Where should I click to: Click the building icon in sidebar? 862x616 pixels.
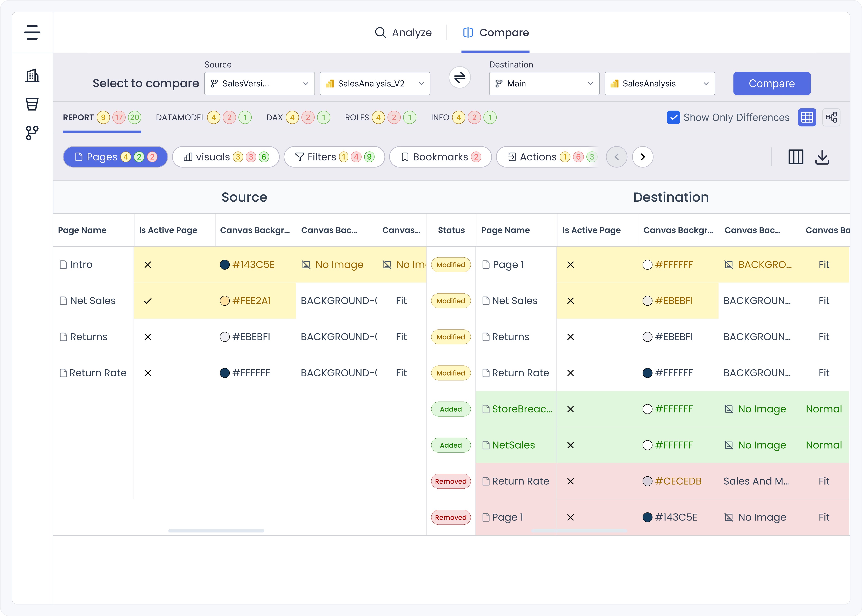click(32, 75)
